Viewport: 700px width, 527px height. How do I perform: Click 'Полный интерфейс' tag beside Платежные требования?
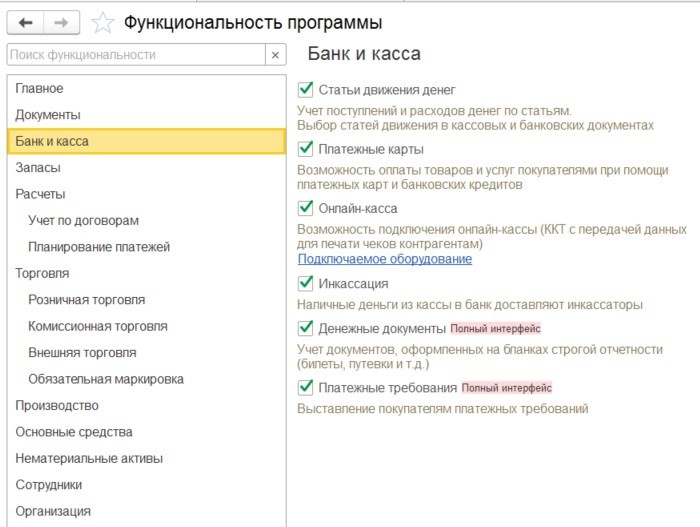507,388
